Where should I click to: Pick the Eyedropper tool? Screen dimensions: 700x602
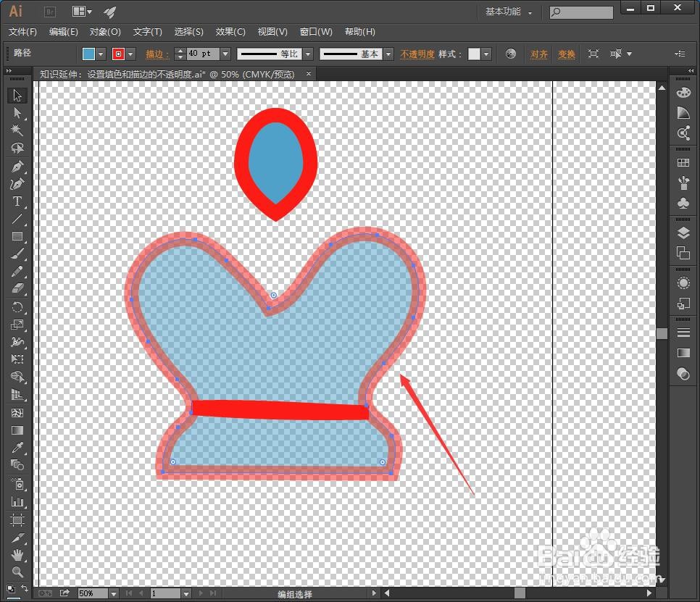click(x=17, y=447)
